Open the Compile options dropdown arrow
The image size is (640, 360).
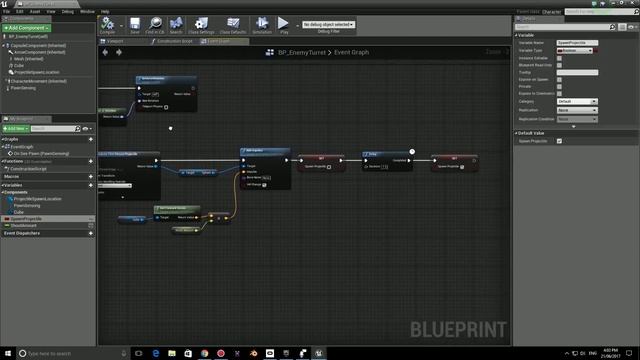[121, 26]
